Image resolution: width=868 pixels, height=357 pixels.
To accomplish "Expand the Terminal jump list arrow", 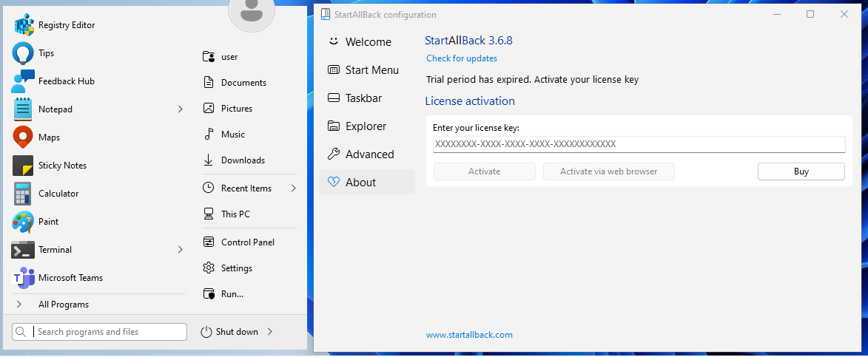I will point(180,250).
